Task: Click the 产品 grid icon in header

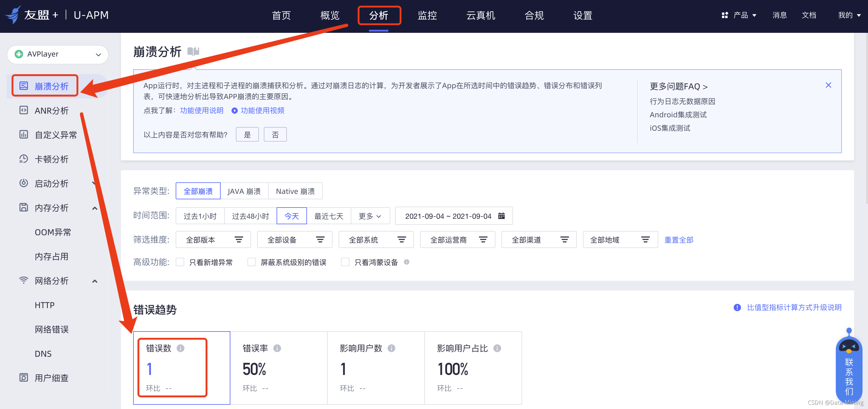Action: (x=725, y=15)
